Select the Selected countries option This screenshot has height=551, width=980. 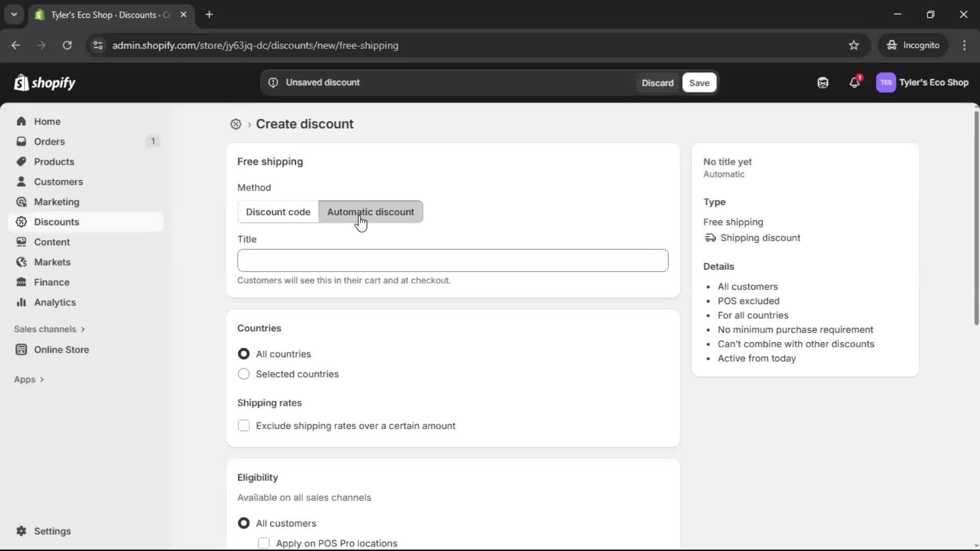click(243, 374)
